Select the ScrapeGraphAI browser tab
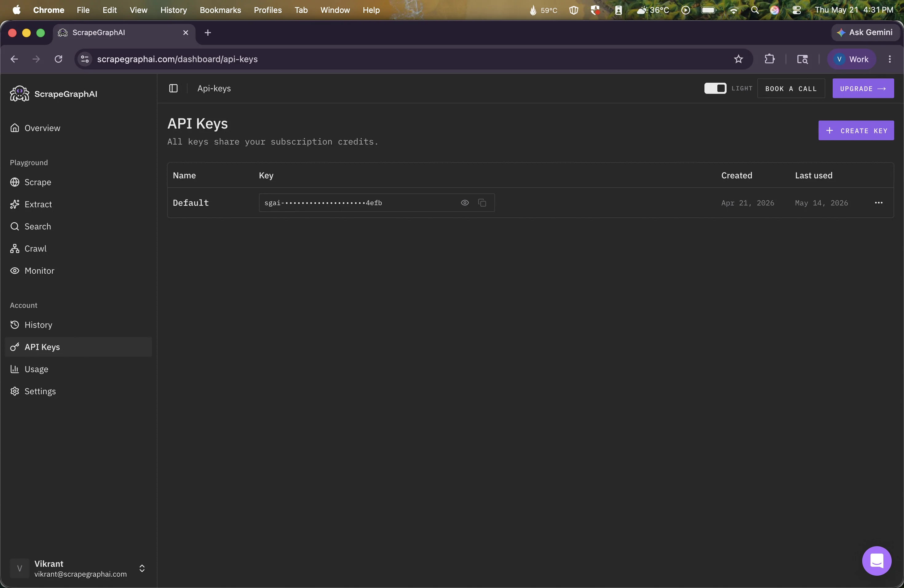This screenshot has width=904, height=588. [x=124, y=33]
